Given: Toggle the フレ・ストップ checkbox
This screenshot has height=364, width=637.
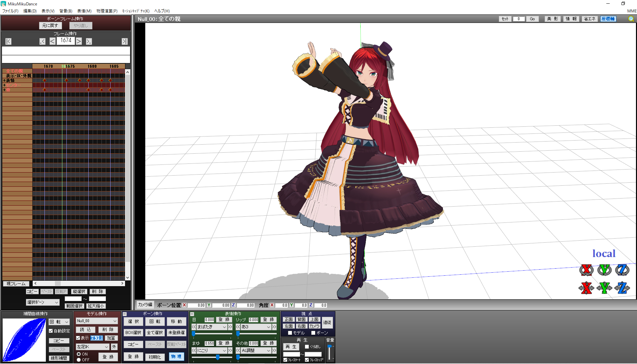Looking at the screenshot, I should tap(307, 360).
